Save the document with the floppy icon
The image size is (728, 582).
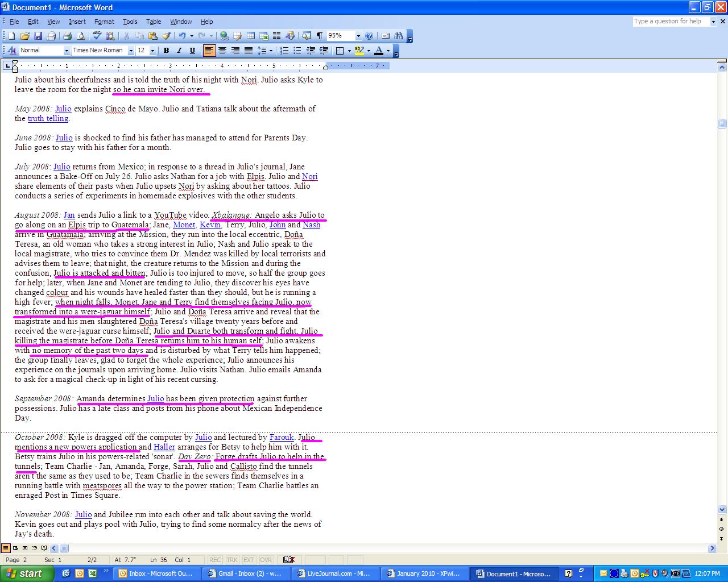point(38,36)
